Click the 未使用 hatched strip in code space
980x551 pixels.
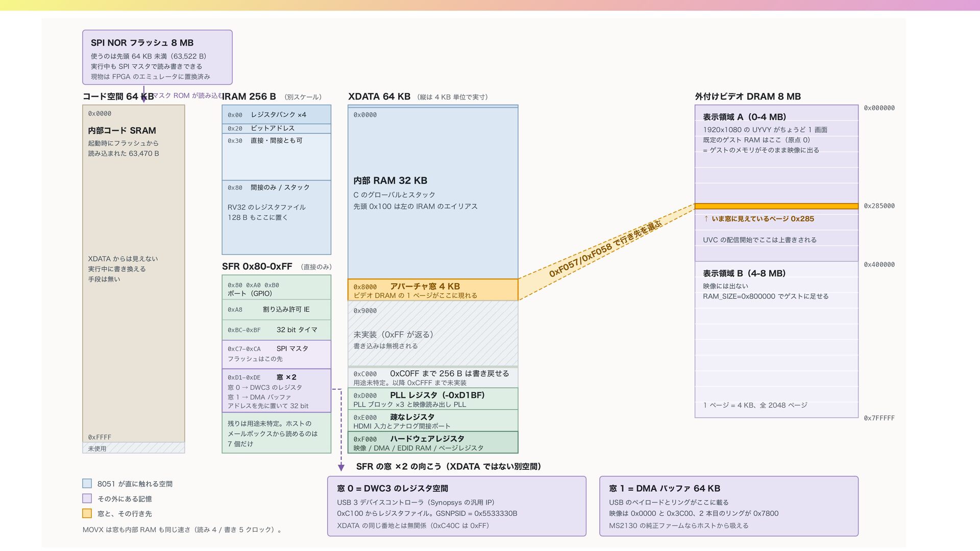134,448
